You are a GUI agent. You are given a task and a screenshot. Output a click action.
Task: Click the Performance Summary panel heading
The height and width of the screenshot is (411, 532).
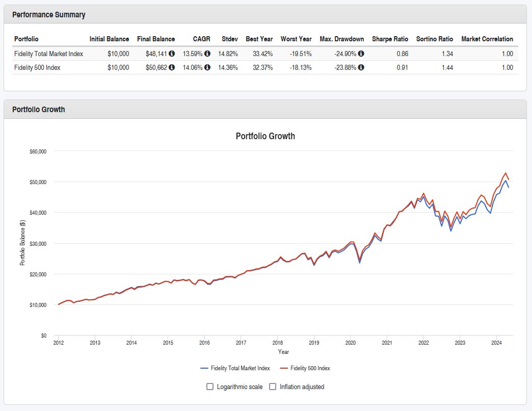coord(49,15)
